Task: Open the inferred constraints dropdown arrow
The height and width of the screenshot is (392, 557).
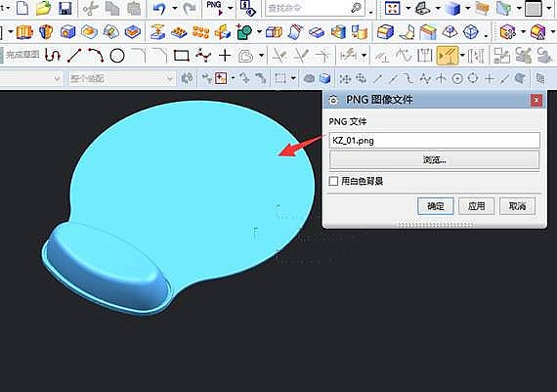Action: pyautogui.click(x=462, y=56)
